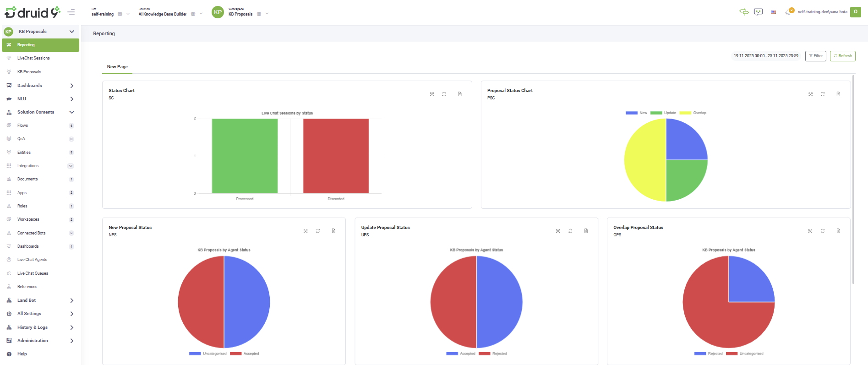Click the date range 19.11.2025 - 25.11.2025
This screenshot has height=365, width=868.
766,56
